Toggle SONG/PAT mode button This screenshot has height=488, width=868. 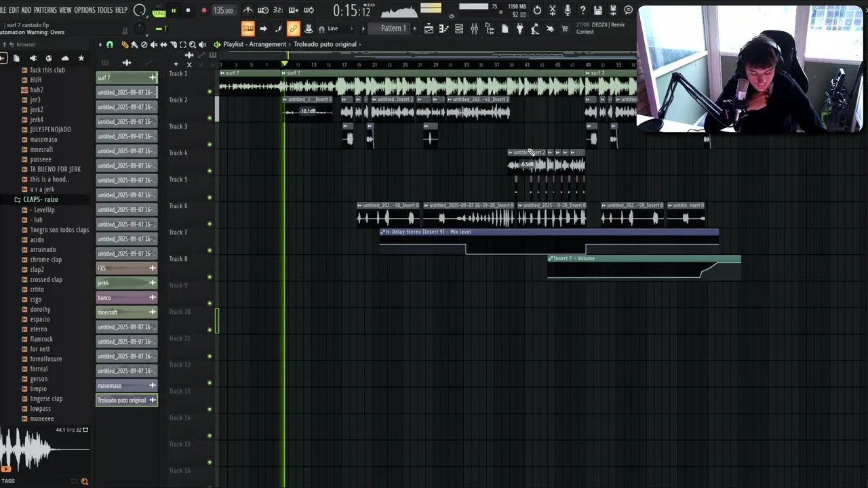(159, 12)
